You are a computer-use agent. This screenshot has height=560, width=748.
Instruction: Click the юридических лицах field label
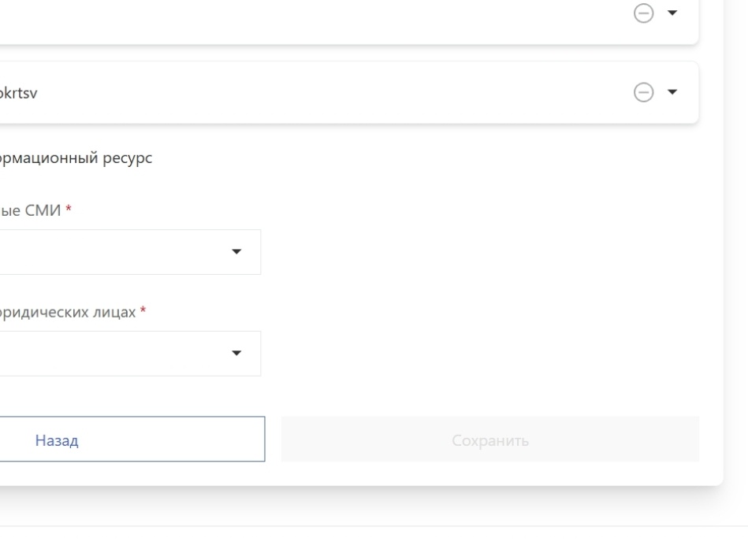(x=68, y=312)
